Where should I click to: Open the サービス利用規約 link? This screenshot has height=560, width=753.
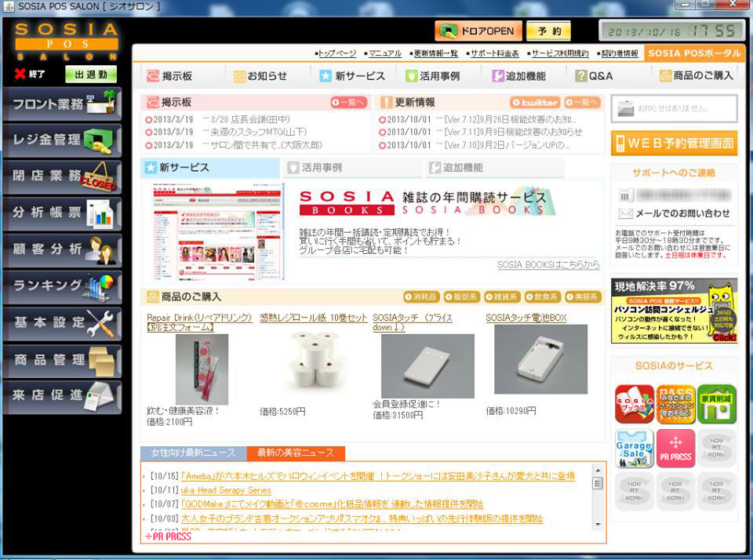coord(559,53)
